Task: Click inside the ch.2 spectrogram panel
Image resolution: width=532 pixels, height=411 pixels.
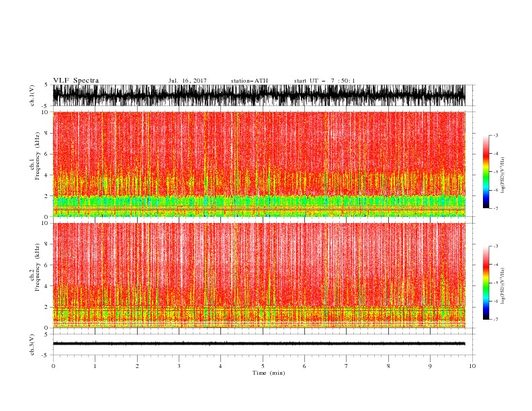Action: (259, 275)
